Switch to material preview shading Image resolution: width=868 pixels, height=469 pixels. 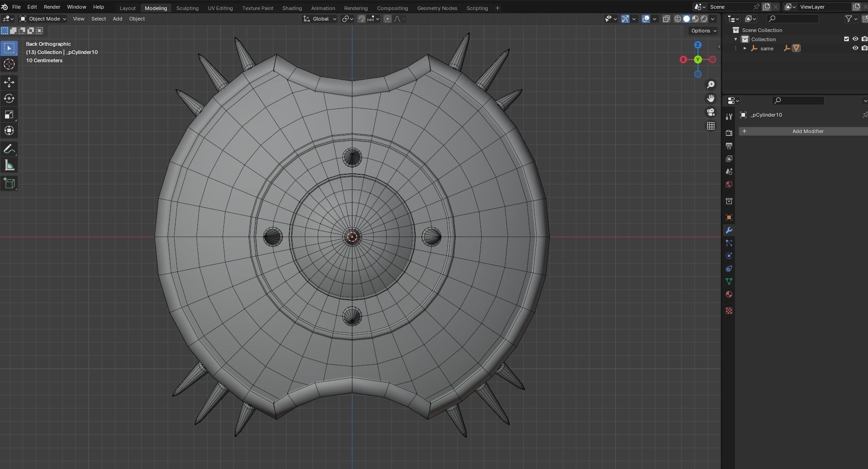[695, 19]
